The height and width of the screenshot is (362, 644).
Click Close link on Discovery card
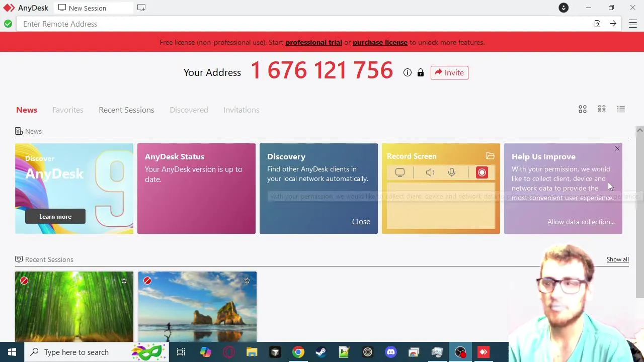click(x=361, y=222)
